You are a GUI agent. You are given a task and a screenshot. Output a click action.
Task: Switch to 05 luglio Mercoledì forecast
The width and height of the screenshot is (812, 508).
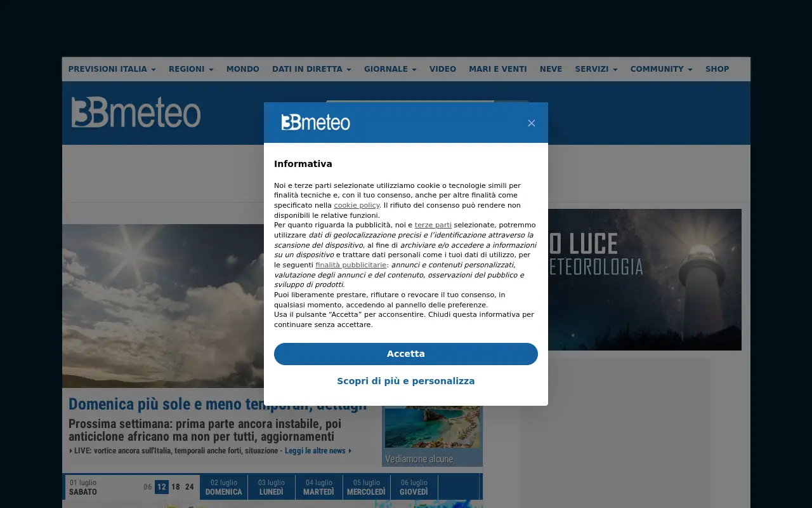click(367, 487)
